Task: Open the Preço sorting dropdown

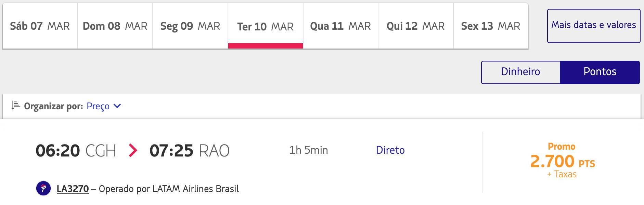Action: 104,106
